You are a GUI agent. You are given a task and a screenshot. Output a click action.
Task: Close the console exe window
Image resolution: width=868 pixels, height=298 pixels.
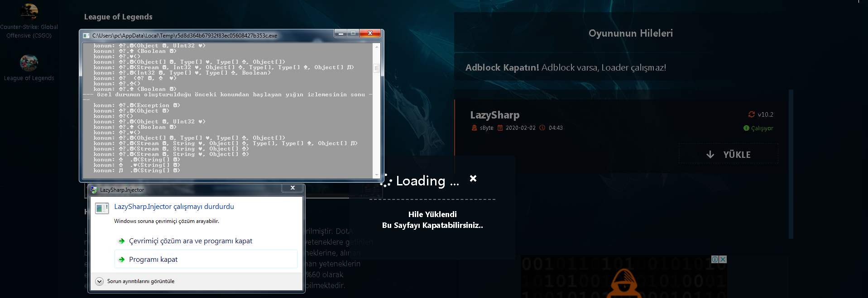click(x=370, y=33)
